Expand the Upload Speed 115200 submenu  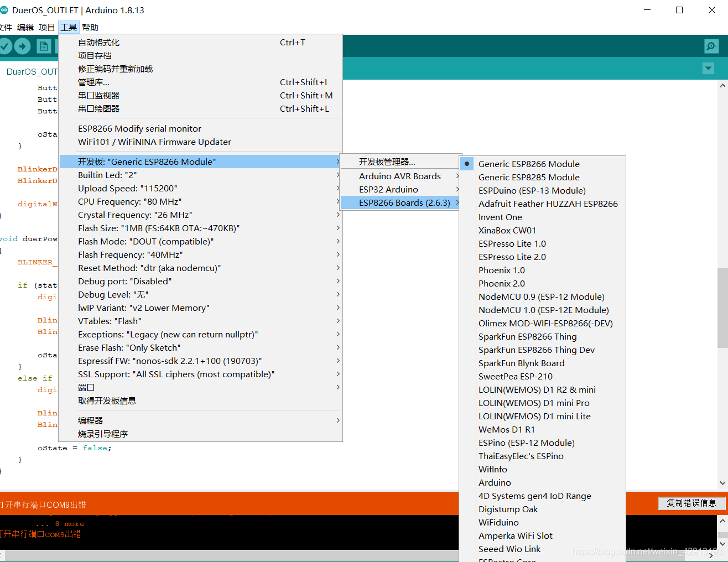point(200,188)
